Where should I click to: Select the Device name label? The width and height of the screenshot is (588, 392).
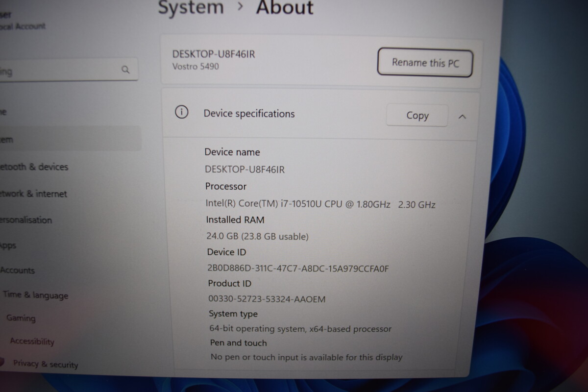point(232,152)
